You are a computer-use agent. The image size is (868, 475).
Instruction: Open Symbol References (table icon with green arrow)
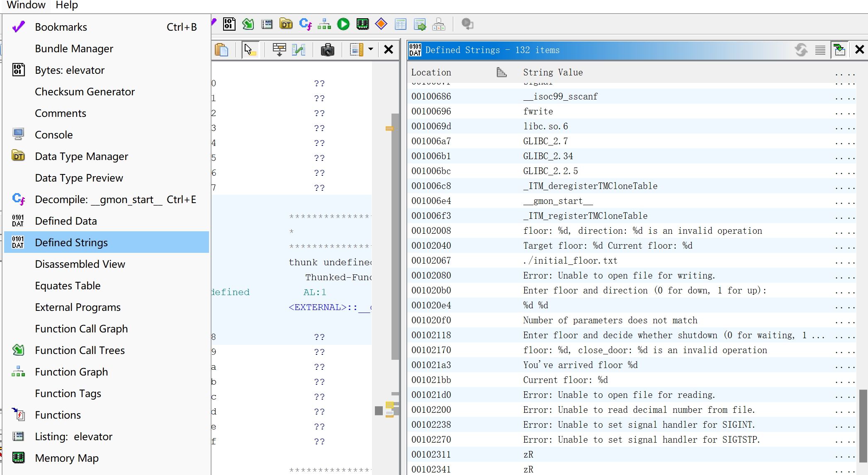(x=420, y=24)
